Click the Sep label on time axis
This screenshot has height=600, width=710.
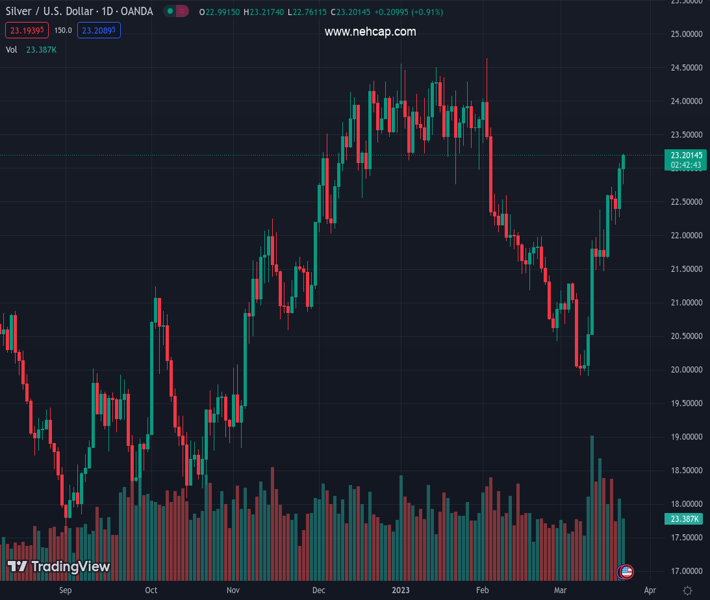point(66,591)
